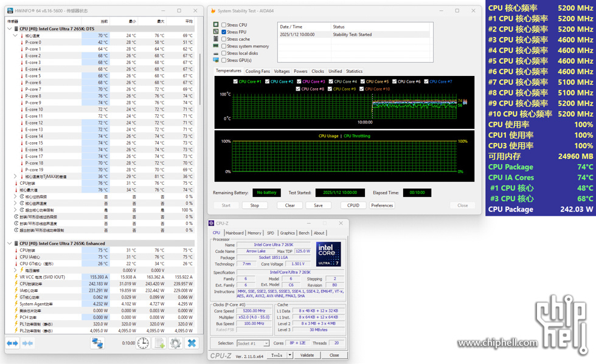This screenshot has width=596, height=364.
Task: Enable the Stress system memory checkbox
Action: point(224,46)
